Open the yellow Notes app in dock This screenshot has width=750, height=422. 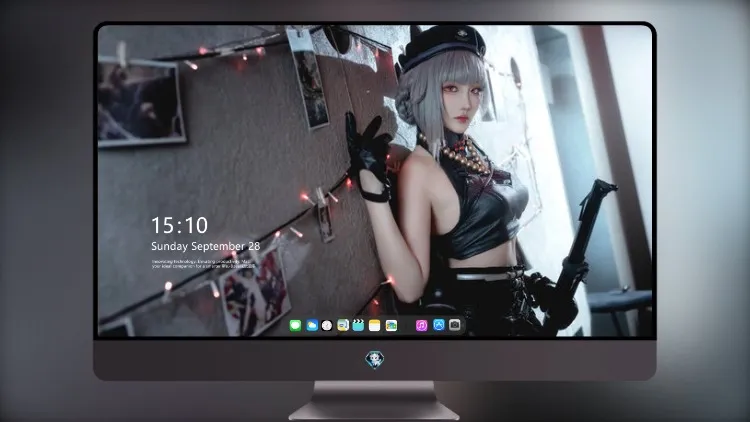coord(375,326)
